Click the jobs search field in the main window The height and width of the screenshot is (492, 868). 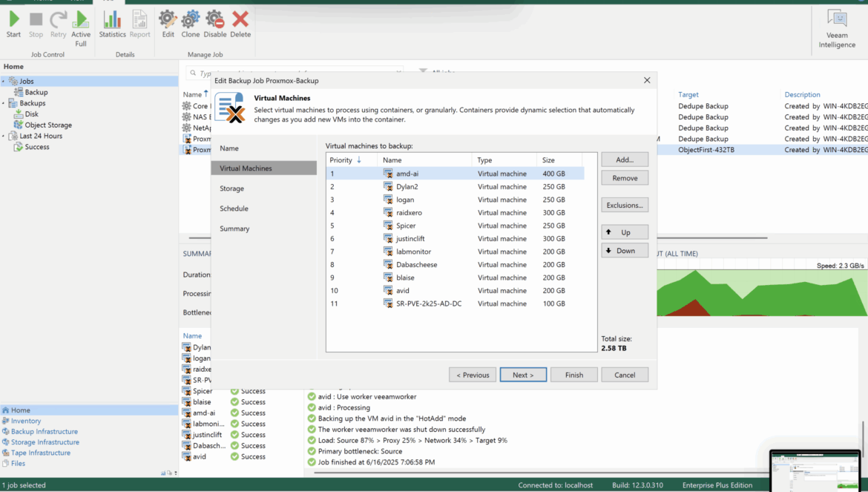[x=295, y=73]
